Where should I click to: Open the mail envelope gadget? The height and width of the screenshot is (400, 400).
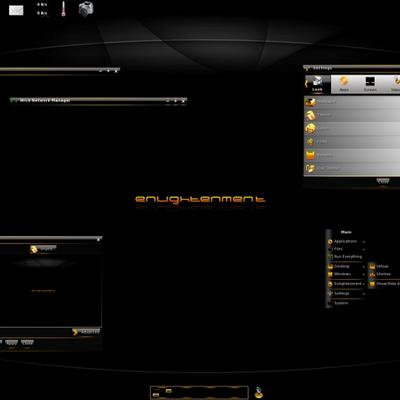click(x=16, y=10)
